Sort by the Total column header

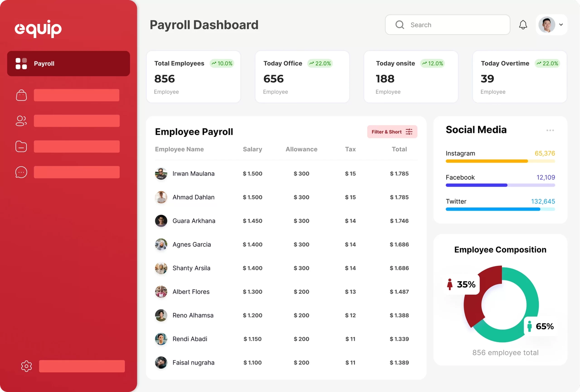[399, 149]
